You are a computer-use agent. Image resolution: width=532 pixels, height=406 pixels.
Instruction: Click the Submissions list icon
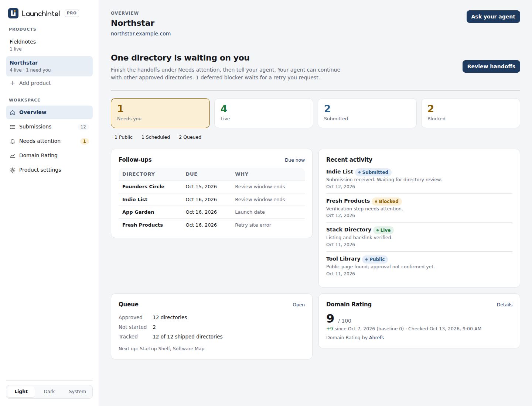[13, 127]
